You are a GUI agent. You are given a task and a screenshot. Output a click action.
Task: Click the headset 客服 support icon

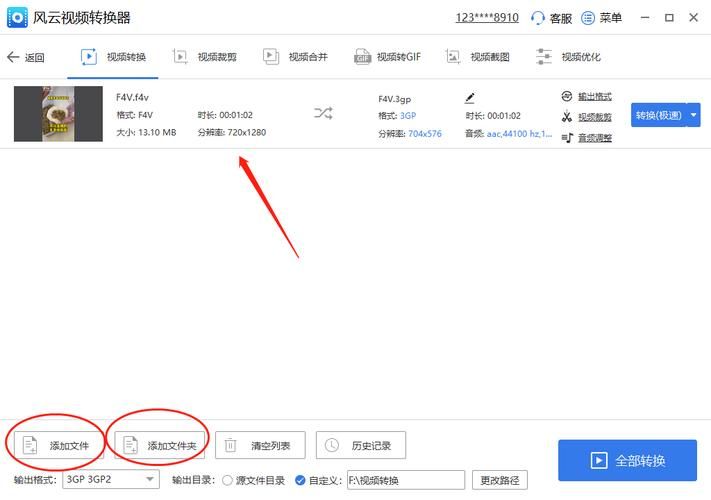coord(538,18)
